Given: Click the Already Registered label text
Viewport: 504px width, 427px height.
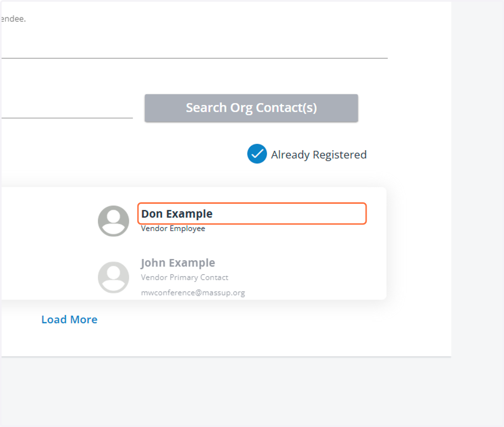Looking at the screenshot, I should (319, 155).
